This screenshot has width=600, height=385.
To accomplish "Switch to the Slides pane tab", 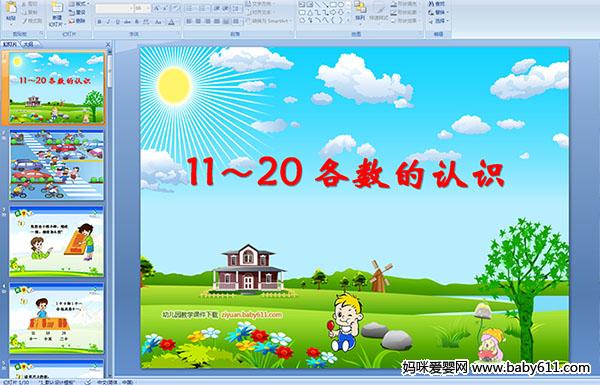I will (x=10, y=44).
